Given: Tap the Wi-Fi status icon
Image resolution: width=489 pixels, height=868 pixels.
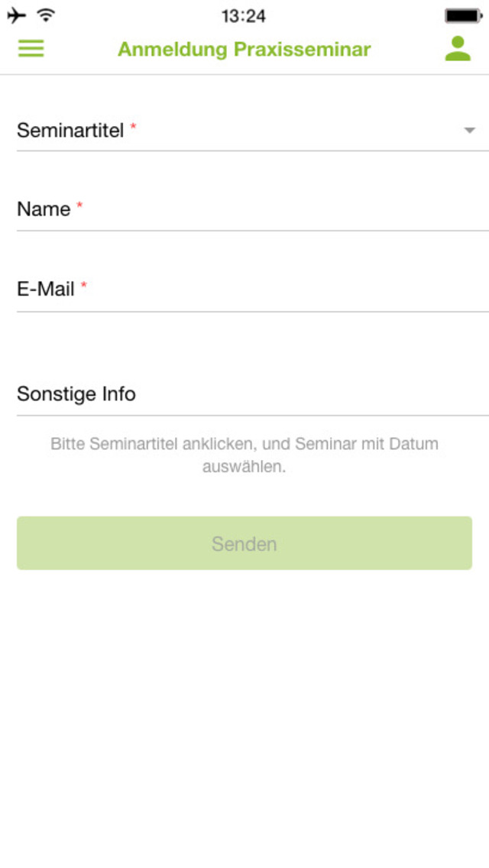Looking at the screenshot, I should (x=47, y=15).
